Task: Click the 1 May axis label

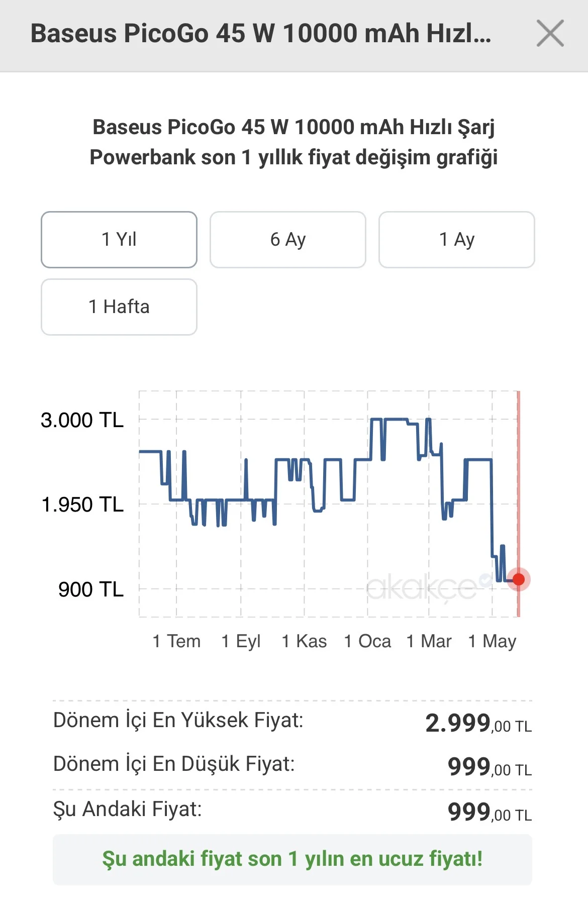Action: tap(492, 641)
